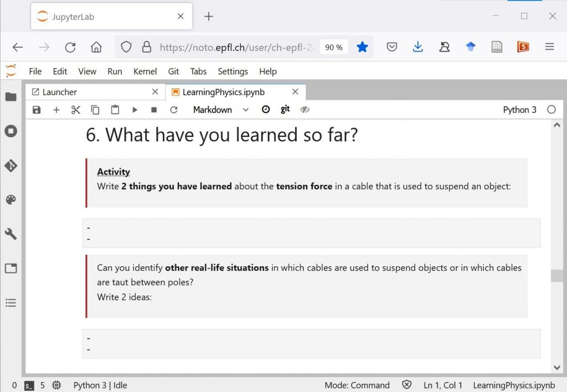The width and height of the screenshot is (567, 392).
Task: Save the notebook with the disk icon
Action: tap(37, 110)
